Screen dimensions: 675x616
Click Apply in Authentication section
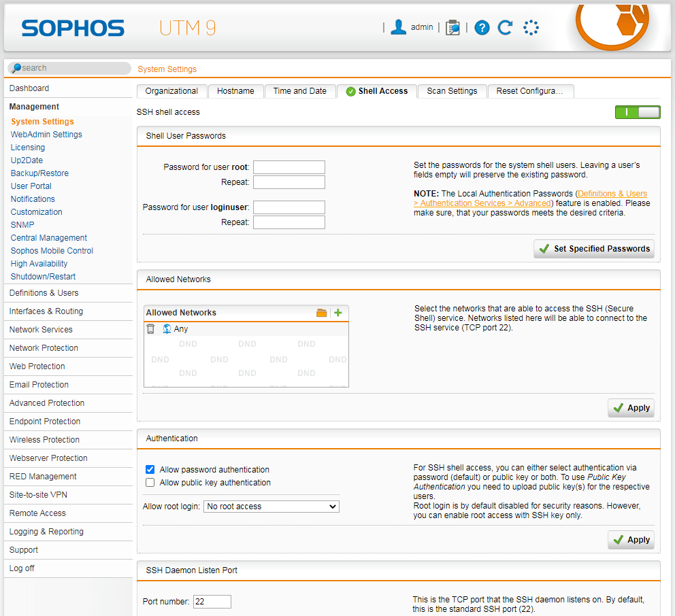(x=631, y=540)
